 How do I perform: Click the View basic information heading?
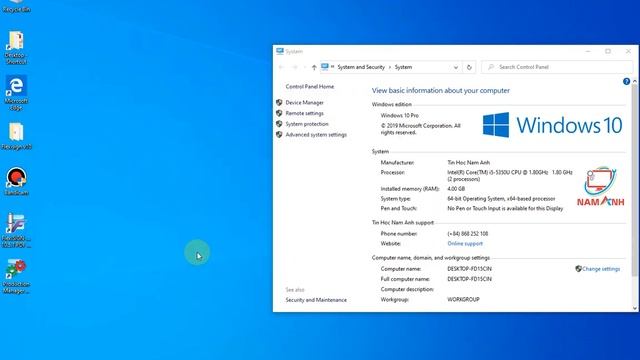point(440,90)
